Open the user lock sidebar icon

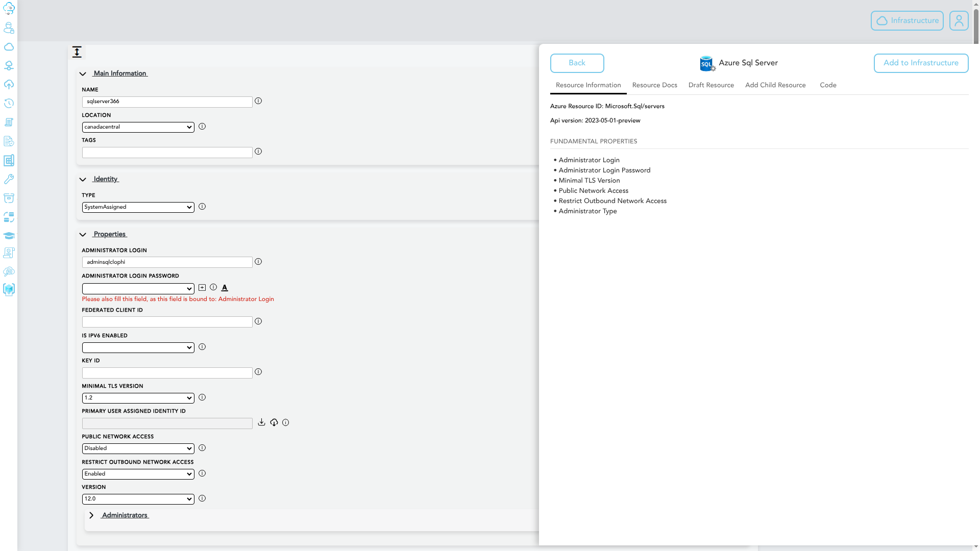pos(9,28)
